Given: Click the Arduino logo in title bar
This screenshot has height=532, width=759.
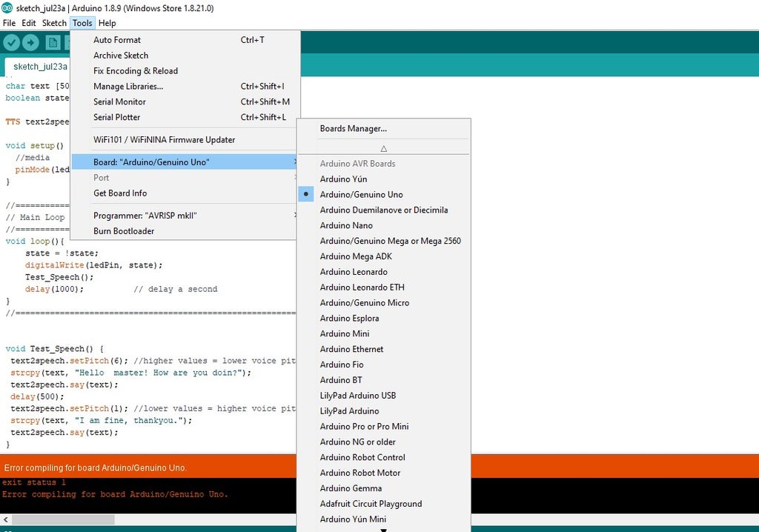Looking at the screenshot, I should coord(7,7).
